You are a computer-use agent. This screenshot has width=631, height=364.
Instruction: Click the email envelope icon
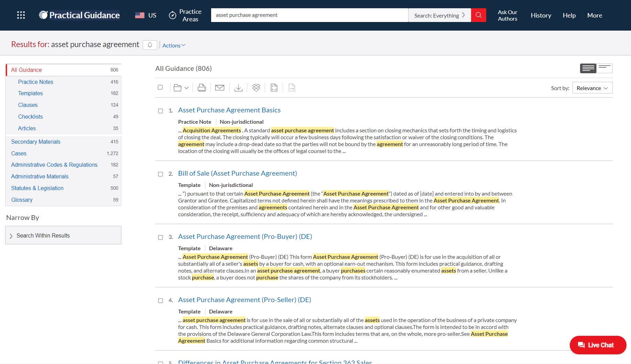coord(219,88)
